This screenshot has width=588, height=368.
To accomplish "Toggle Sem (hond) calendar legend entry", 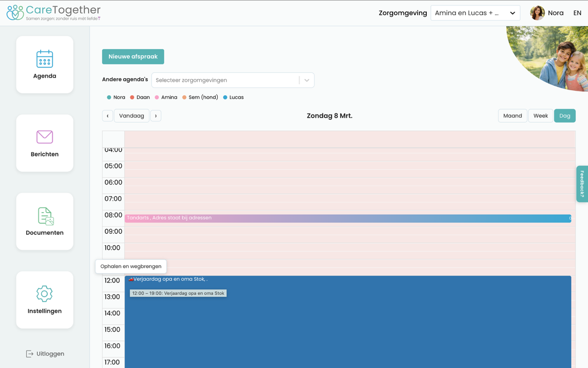I will [200, 98].
